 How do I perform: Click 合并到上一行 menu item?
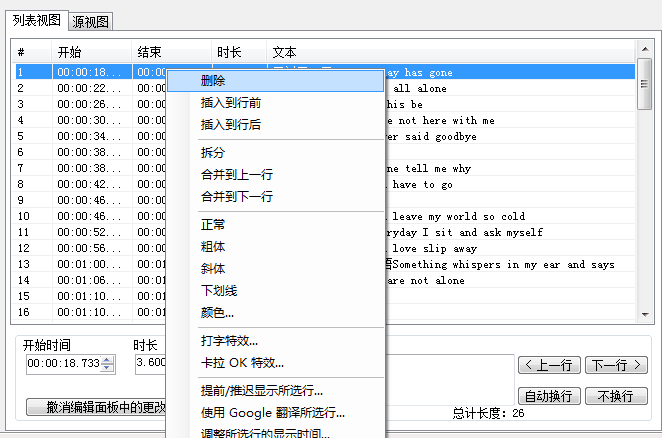[275, 174]
